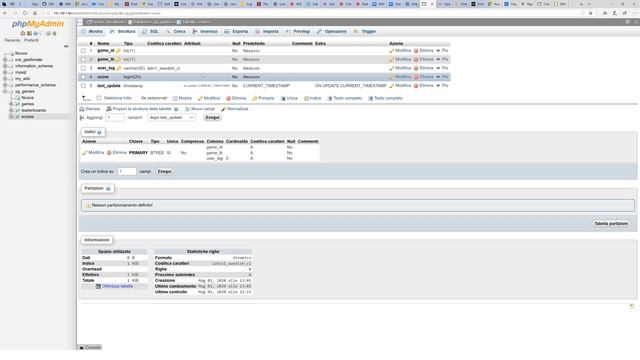
Task: Click the browser reload icon
Action: (25, 13)
